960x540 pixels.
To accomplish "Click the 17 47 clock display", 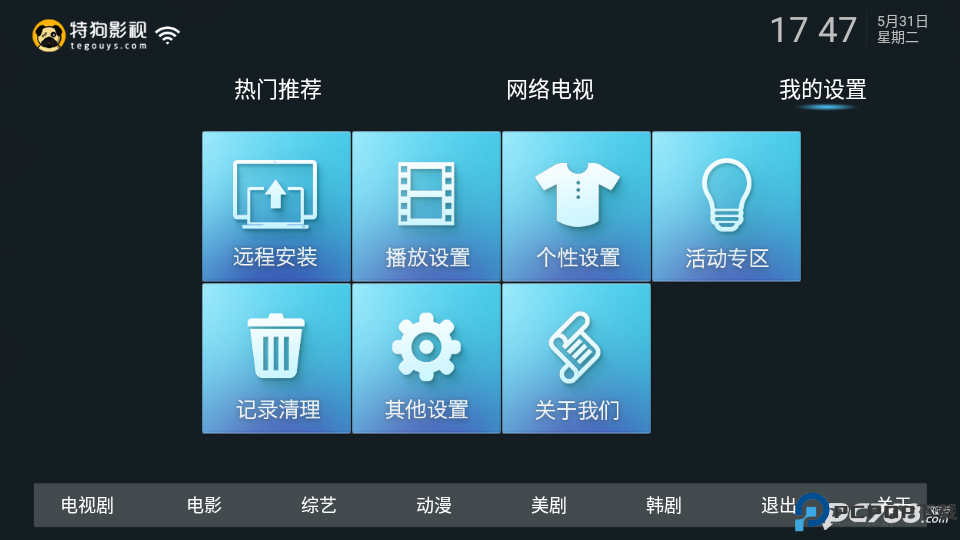I will tap(813, 30).
